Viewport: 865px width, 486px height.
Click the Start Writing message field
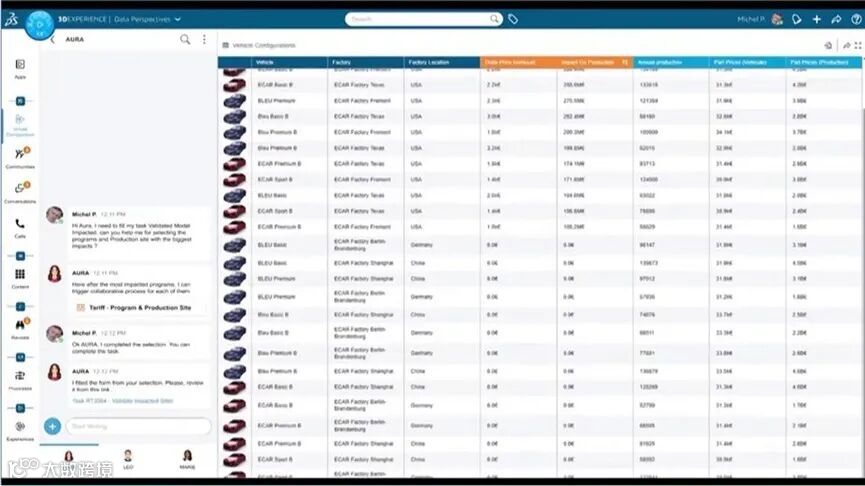coord(138,426)
